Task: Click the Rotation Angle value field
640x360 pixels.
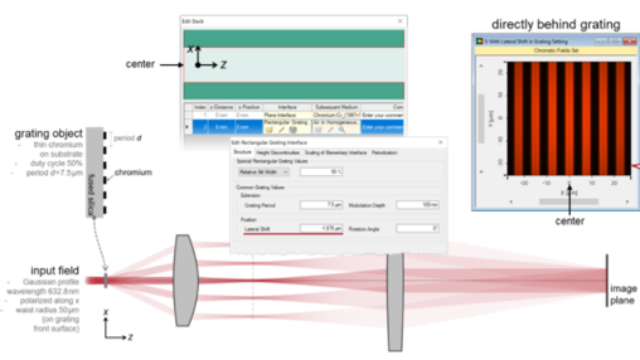Action: point(418,229)
